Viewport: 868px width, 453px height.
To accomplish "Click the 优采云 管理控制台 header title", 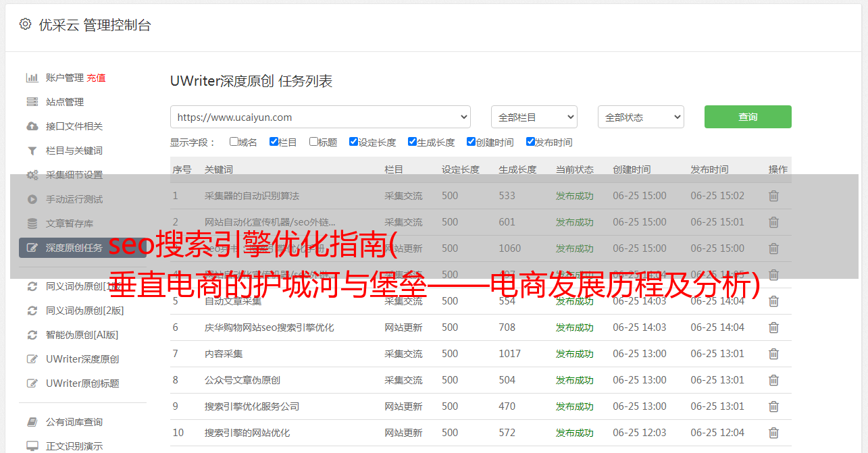I will [x=95, y=25].
